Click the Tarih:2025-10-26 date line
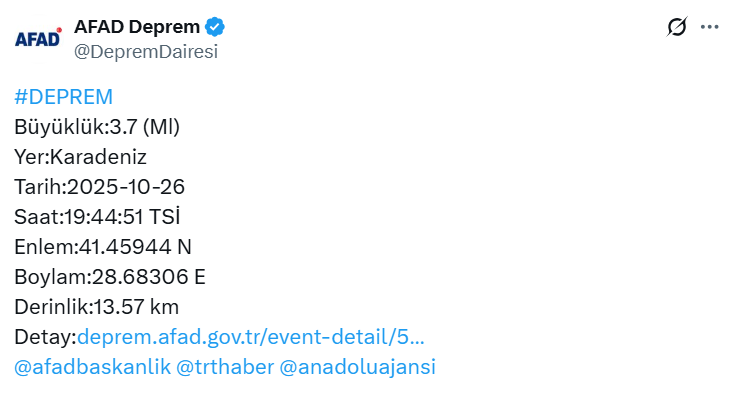Viewport: 738px width, 400px height. (100, 187)
